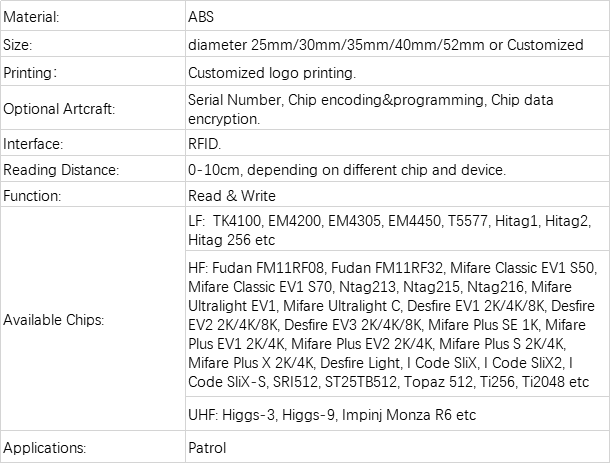
Task: Click the Optional Artcraft label
Action: [56, 109]
